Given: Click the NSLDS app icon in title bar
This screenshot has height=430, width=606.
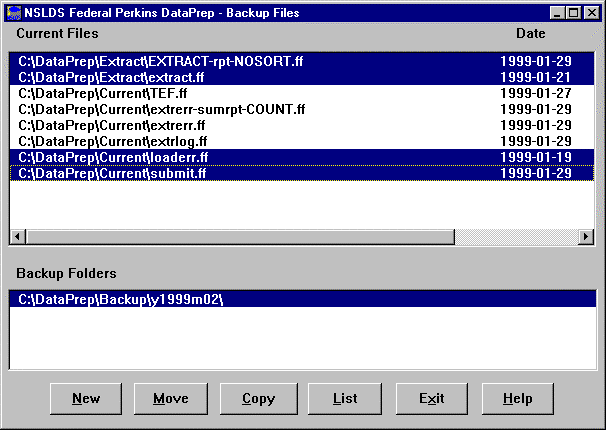Looking at the screenshot, I should pyautogui.click(x=14, y=13).
